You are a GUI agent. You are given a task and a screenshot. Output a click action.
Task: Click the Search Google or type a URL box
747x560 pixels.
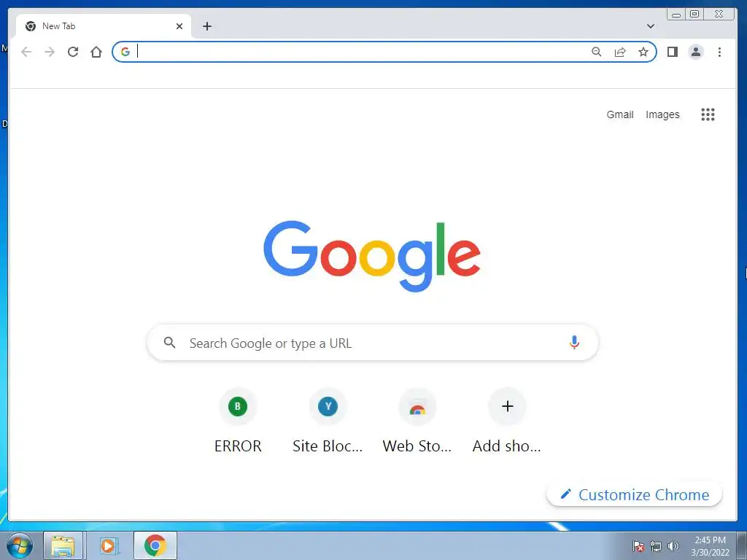(x=373, y=343)
